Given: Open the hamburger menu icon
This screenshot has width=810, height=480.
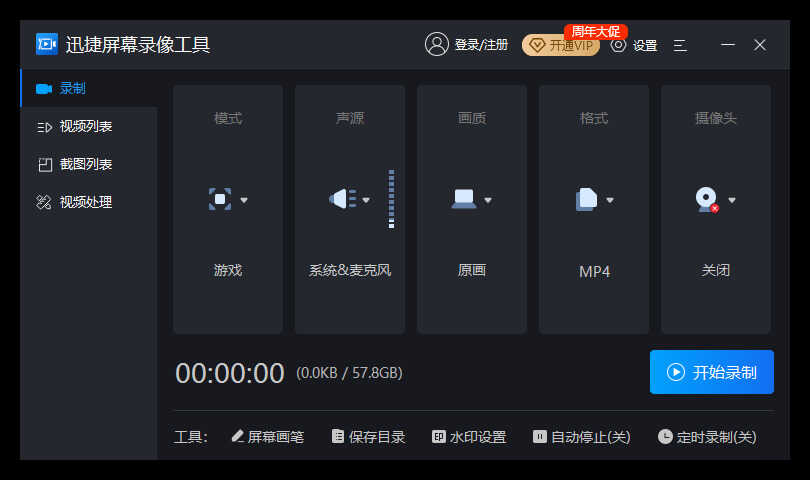Looking at the screenshot, I should click(680, 45).
